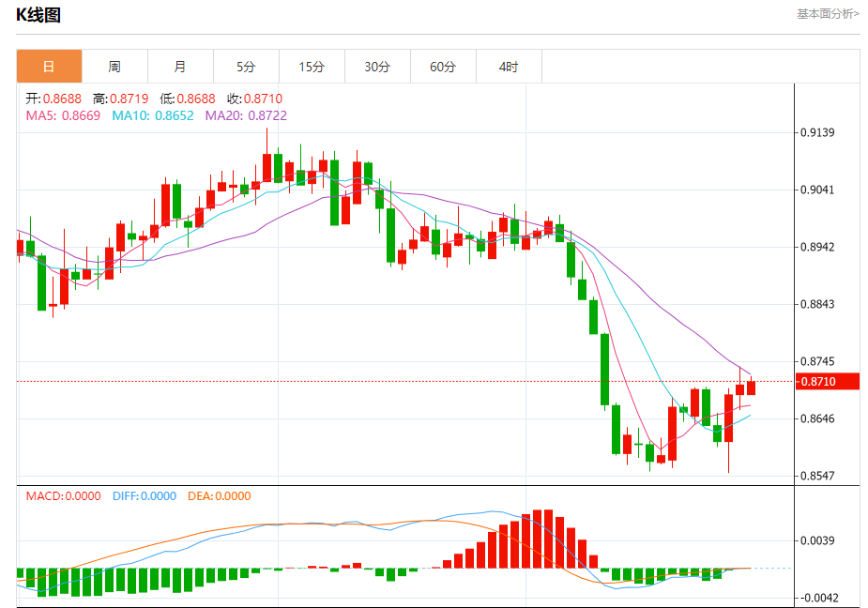This screenshot has width=868, height=608.
Task: Select the 日 daily chart tab
Action: point(50,67)
